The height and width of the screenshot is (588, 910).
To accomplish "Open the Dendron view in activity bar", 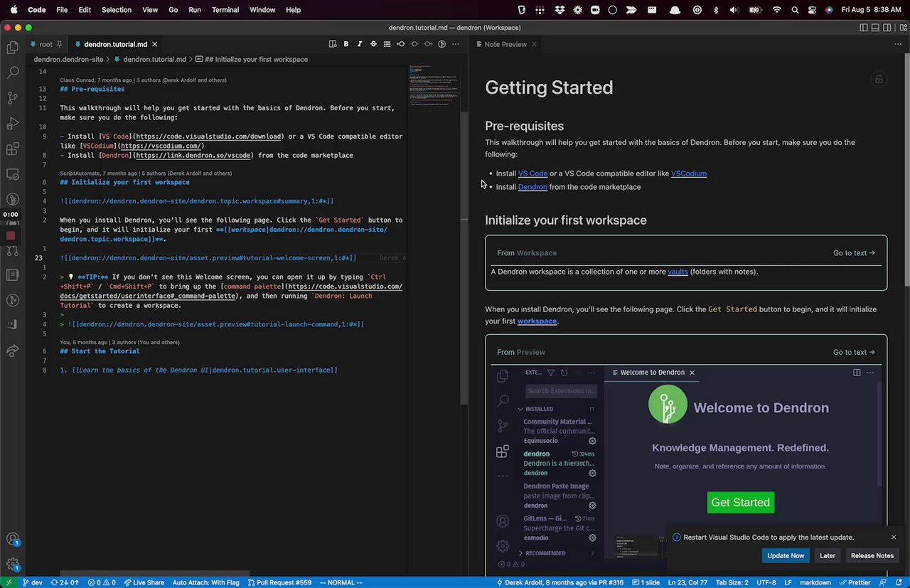I will (12, 200).
